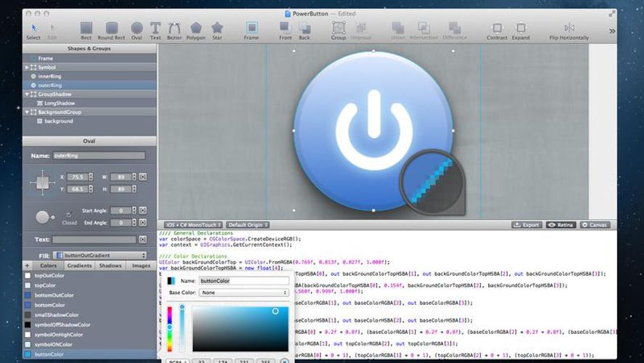Screen dimensions: 644x363
Task: Click the Expand tool
Action: [521, 30]
